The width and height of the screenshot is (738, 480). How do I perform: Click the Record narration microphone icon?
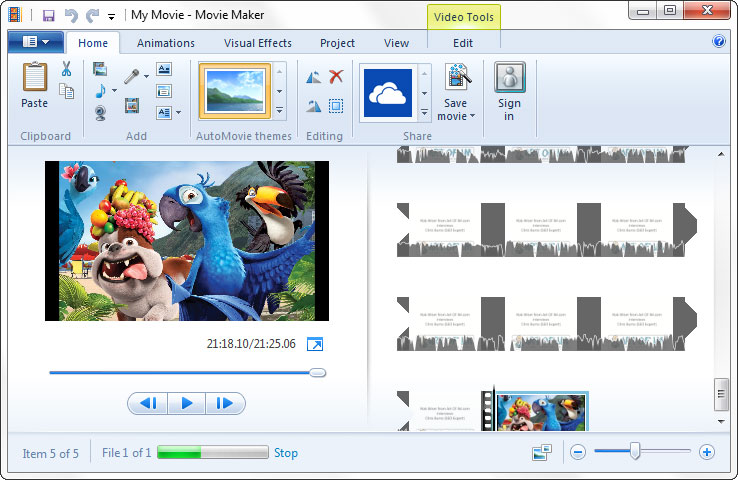click(132, 76)
